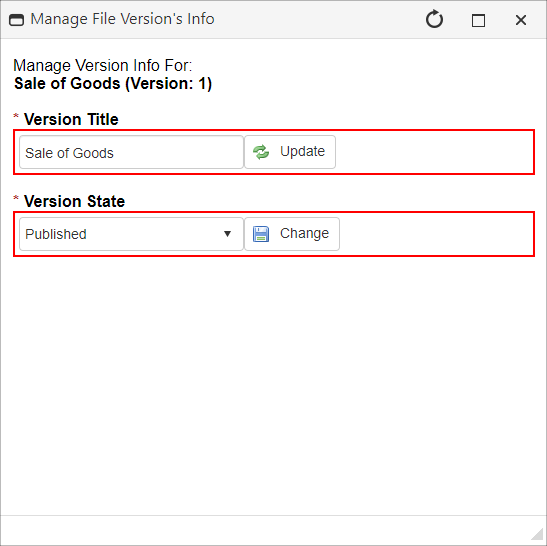Click the floppy disk icon on Change

tap(261, 234)
